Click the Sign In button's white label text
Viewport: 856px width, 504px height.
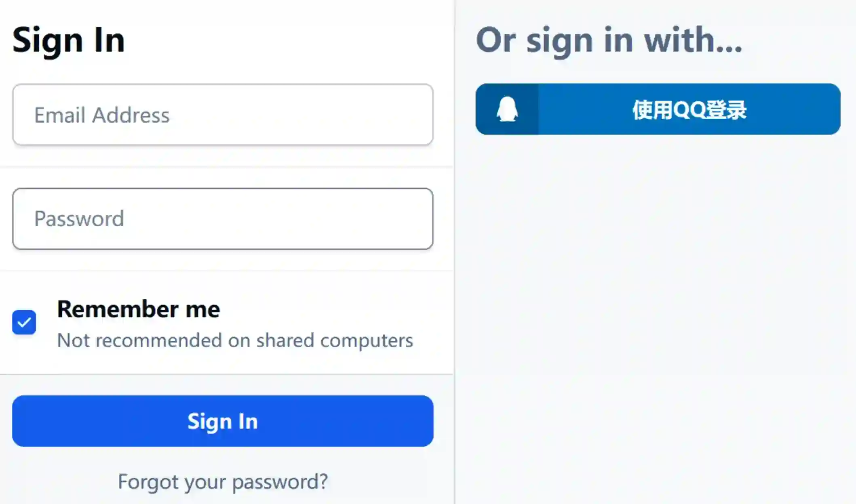pos(223,421)
